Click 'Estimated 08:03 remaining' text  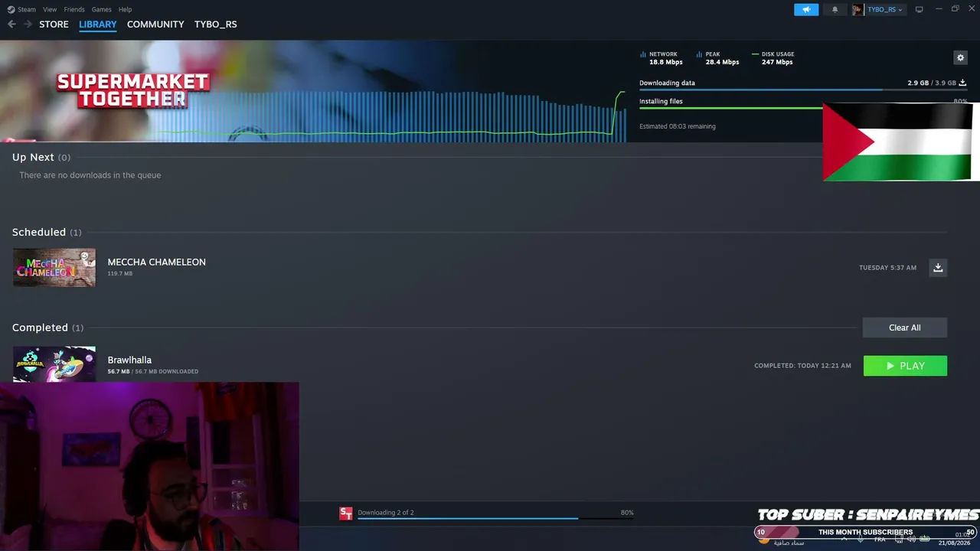[x=678, y=126]
